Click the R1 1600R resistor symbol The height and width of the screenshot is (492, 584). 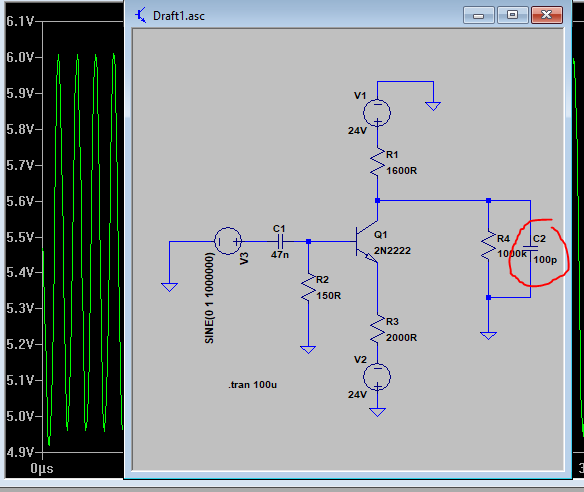[377, 162]
